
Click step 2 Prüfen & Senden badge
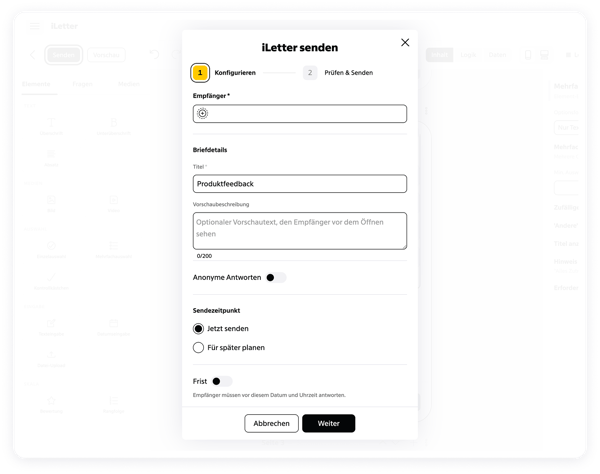tap(310, 73)
